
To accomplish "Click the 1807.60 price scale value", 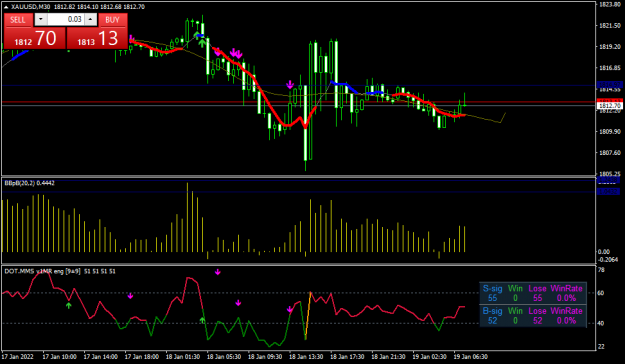I will [x=610, y=152].
